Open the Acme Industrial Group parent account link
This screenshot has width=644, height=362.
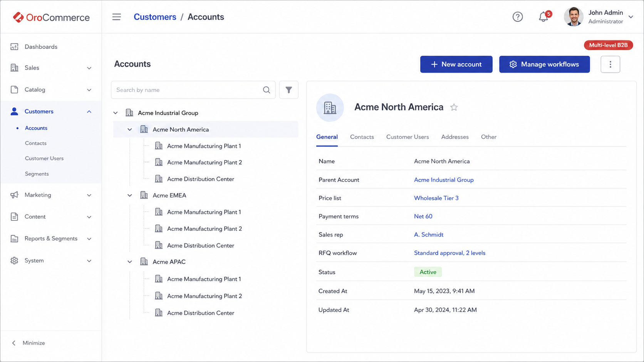(x=444, y=180)
